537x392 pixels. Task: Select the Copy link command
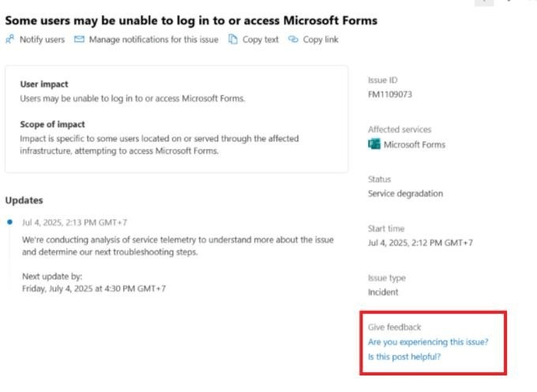314,39
